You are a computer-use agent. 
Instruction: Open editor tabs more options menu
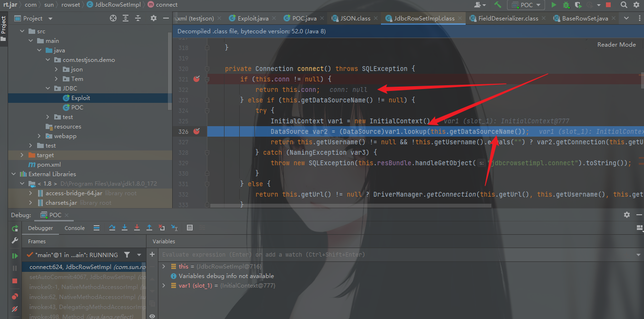(x=639, y=18)
